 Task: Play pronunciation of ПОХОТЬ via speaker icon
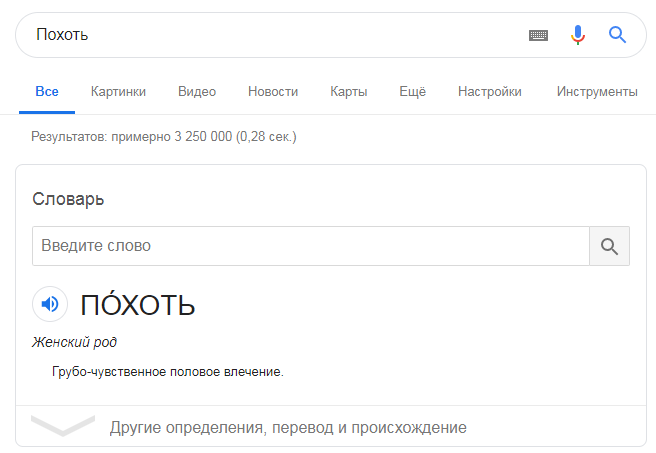(50, 304)
